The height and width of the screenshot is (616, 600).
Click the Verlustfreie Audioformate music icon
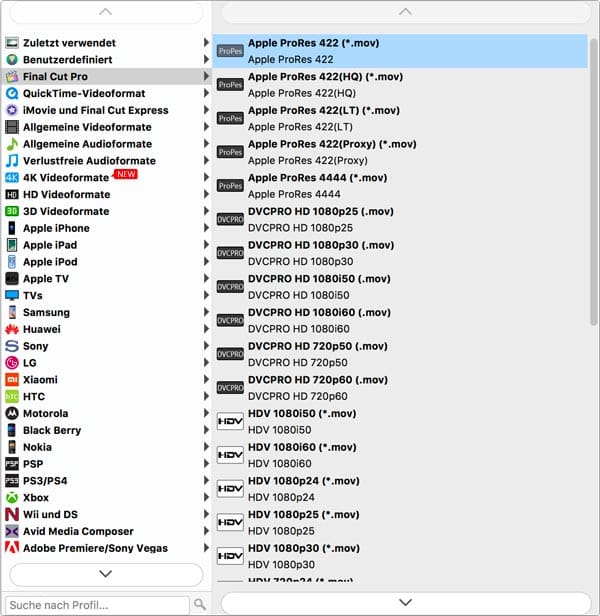[12, 161]
